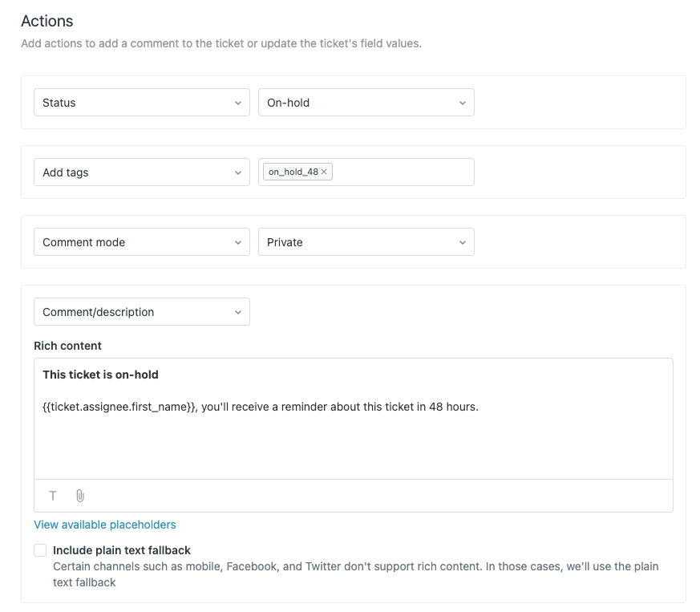Click the bold line 'This ticket is on-hold'
This screenshot has height=612, width=700.
(x=100, y=375)
